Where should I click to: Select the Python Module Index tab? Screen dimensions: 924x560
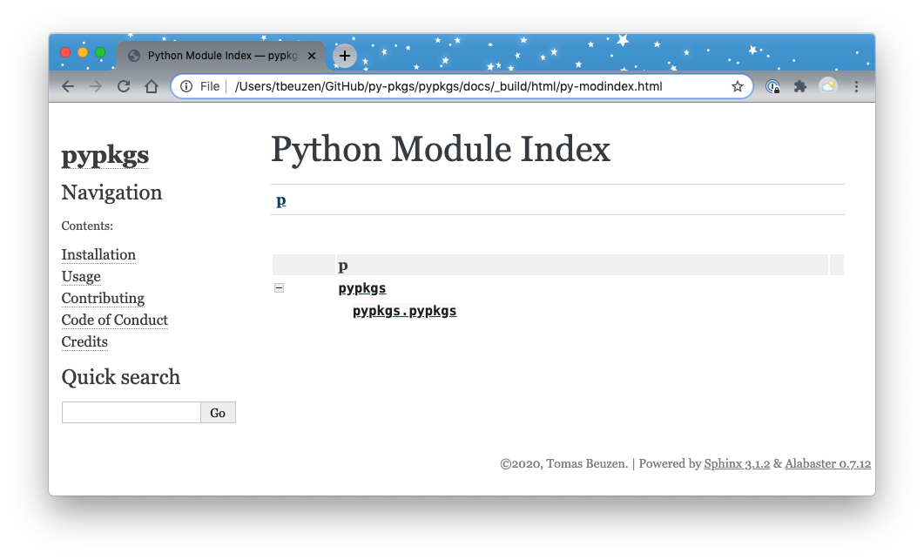(x=218, y=56)
